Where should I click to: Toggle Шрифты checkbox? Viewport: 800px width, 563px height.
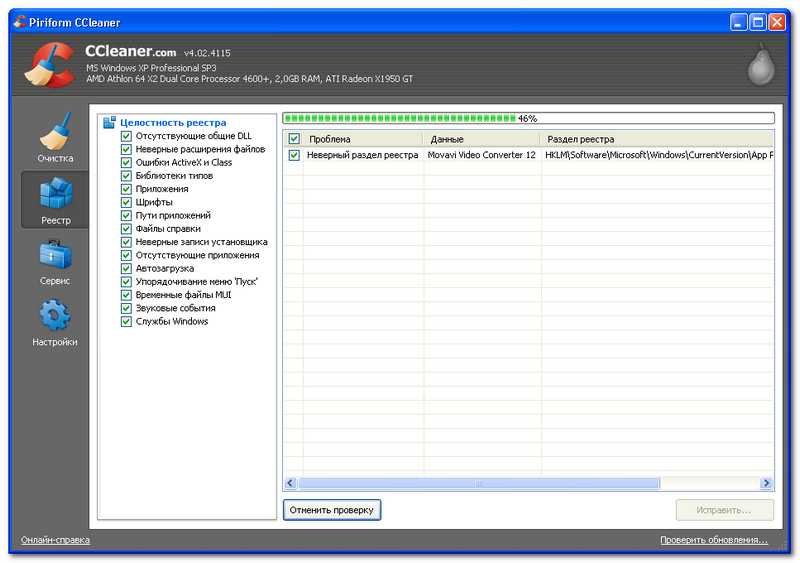point(126,203)
